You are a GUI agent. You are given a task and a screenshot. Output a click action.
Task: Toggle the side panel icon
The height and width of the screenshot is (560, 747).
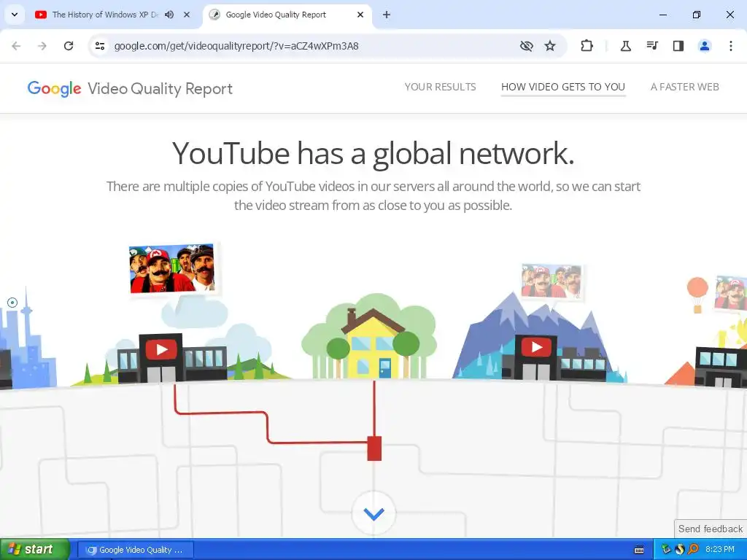[678, 46]
